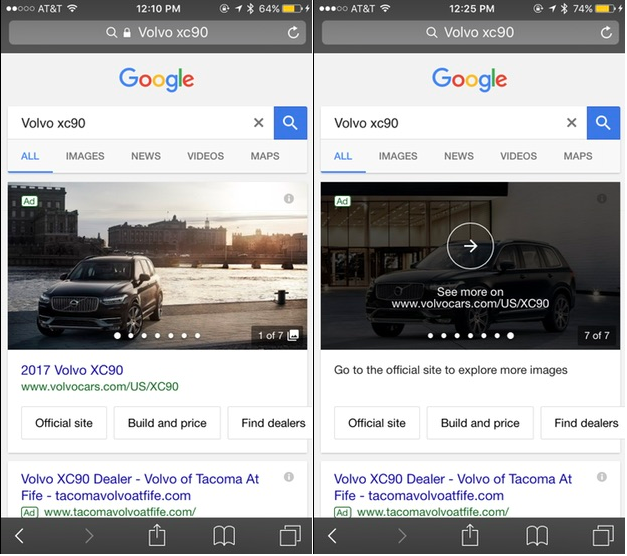The height and width of the screenshot is (556, 627).
Task: Tap first carousel dot on right phone image
Action: (x=430, y=336)
